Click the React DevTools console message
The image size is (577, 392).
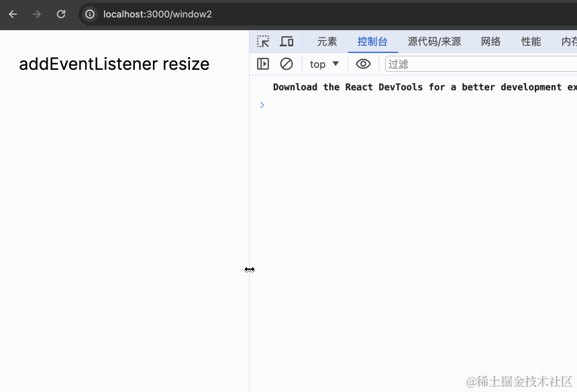click(425, 87)
